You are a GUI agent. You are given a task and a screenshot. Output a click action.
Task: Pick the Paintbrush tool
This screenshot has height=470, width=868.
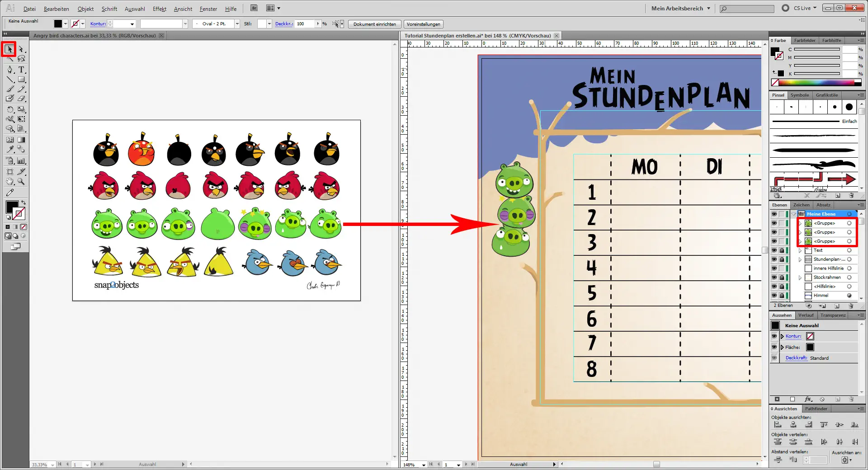tap(10, 89)
